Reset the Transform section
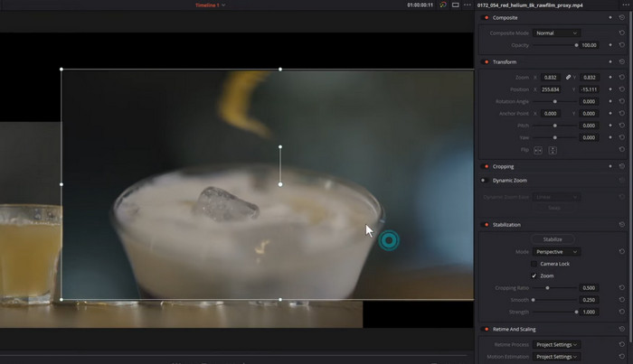Viewport: 633px width, 364px height. [622, 62]
